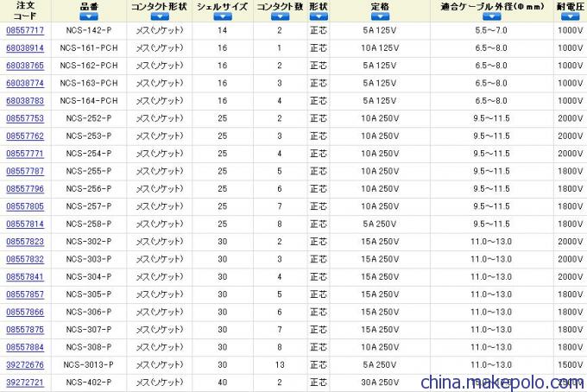Click the 5.5～7.0 cable diameter value
Viewport: 587px width, 392px height.
pyautogui.click(x=491, y=30)
